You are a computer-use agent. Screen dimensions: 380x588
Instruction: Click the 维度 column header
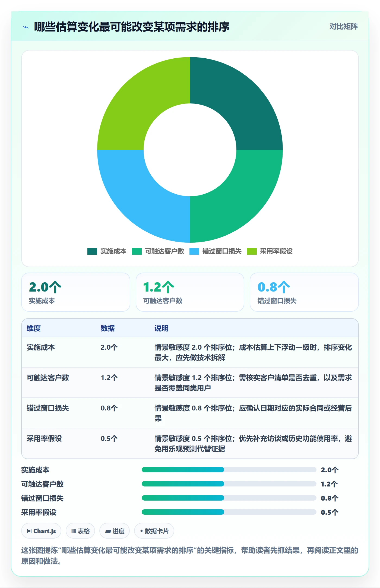(x=34, y=328)
